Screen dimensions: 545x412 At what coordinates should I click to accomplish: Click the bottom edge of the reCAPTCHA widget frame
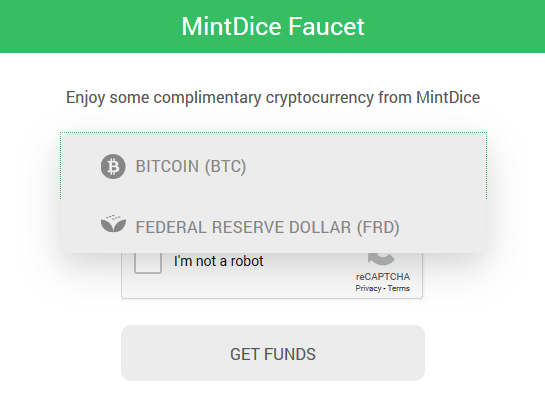pos(272,298)
